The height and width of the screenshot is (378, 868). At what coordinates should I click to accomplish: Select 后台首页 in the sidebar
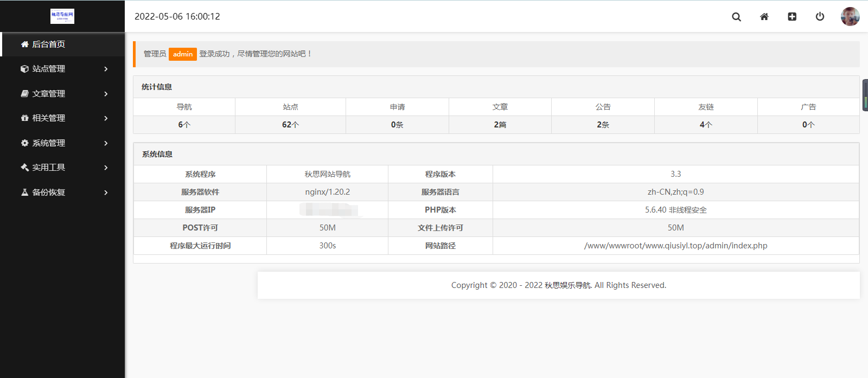(x=49, y=44)
